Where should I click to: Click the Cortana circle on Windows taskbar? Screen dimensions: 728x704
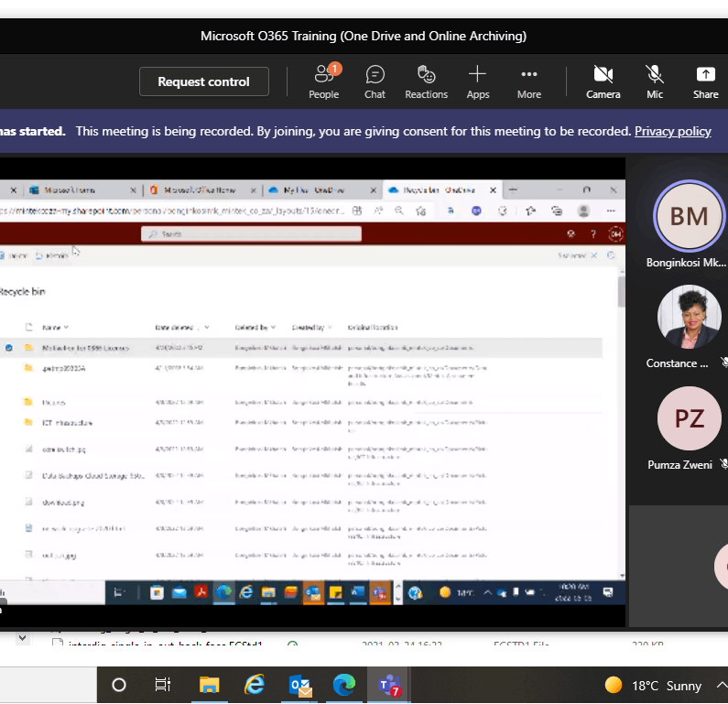(x=119, y=685)
